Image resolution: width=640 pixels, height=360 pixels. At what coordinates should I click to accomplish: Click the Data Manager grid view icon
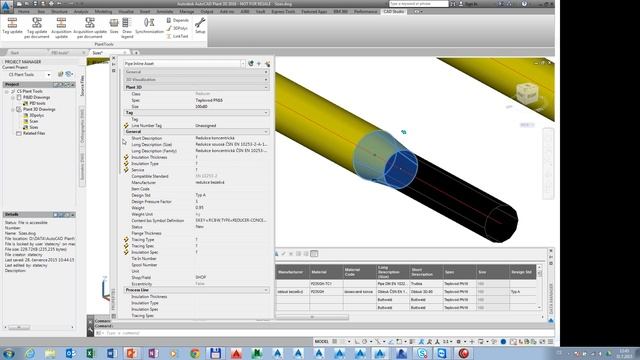[314, 254]
